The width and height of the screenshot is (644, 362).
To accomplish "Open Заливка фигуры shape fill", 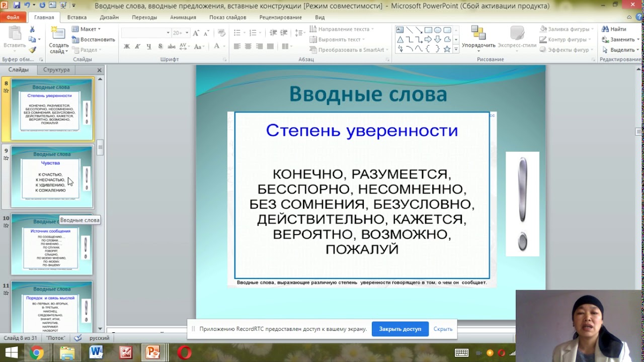I will pyautogui.click(x=568, y=29).
